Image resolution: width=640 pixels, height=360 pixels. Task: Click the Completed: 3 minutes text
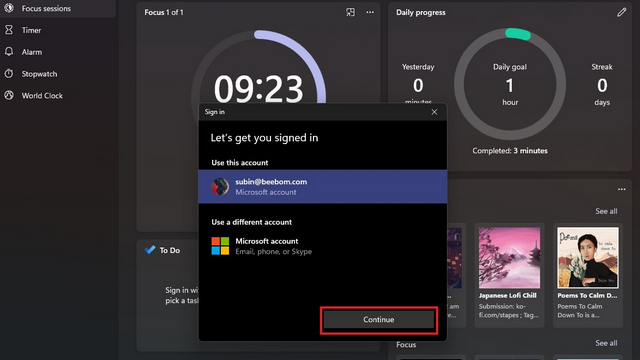click(510, 151)
